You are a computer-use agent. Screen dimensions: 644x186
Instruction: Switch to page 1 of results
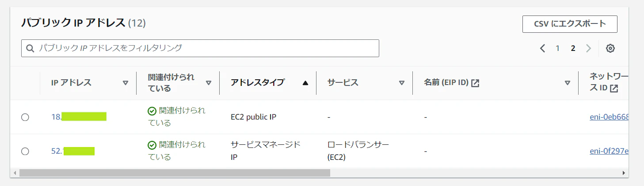(558, 48)
